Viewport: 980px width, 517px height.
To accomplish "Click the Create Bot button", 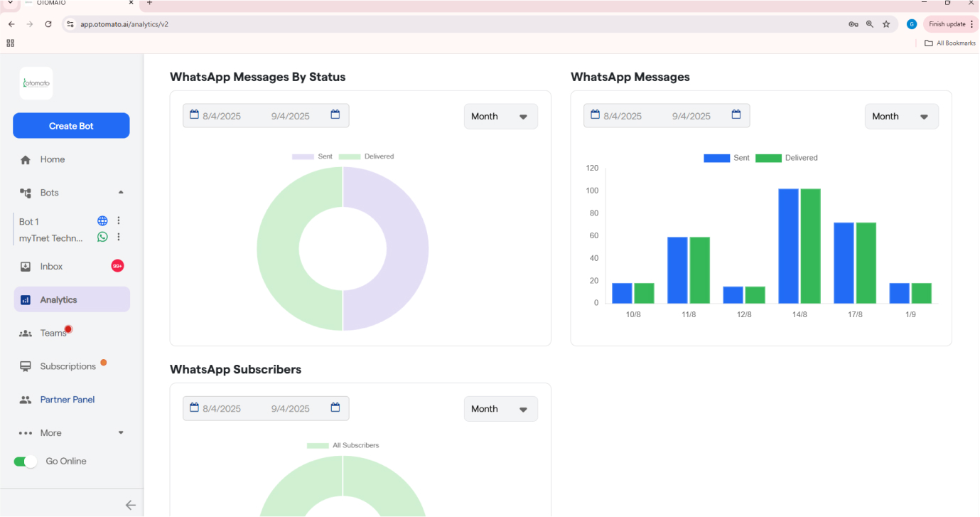I will click(x=71, y=126).
